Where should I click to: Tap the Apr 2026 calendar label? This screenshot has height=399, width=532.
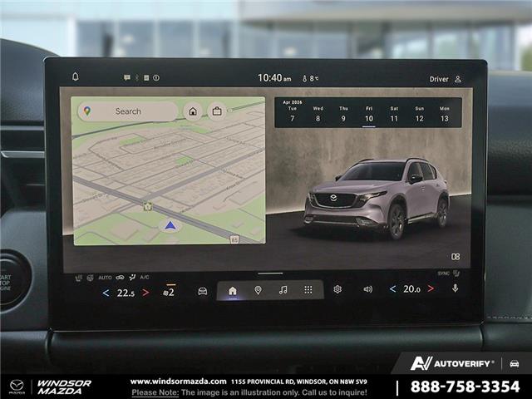[292, 102]
